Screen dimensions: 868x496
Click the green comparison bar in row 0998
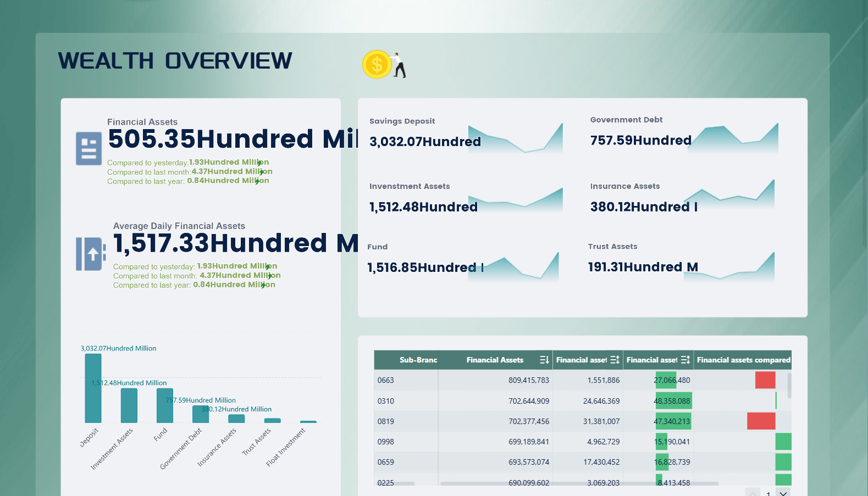pos(783,442)
